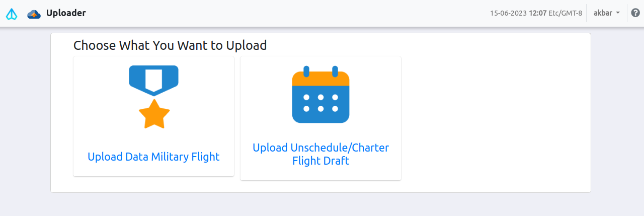Click the Uploader title text
The width and height of the screenshot is (644, 216).
(x=66, y=13)
